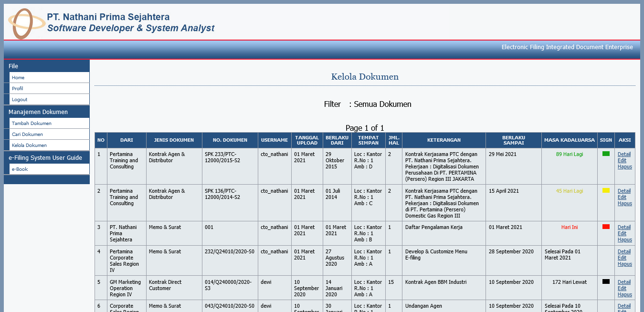Edit document SPK 233/PTC-12000/2015-S2
644x312 pixels.
coord(622,160)
